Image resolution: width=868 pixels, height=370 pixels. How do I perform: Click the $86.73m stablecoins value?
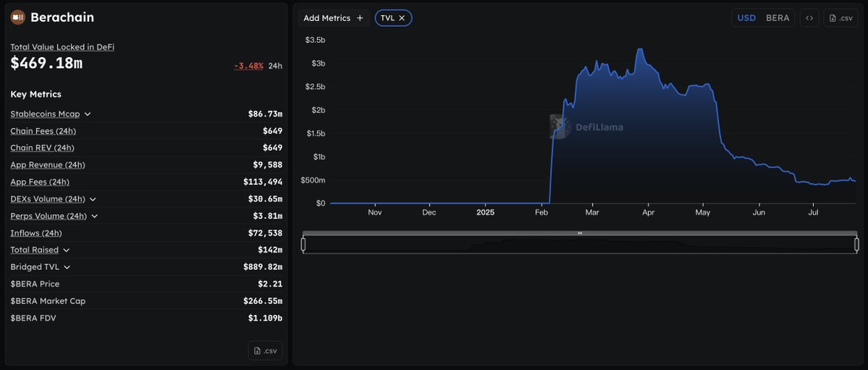point(265,114)
